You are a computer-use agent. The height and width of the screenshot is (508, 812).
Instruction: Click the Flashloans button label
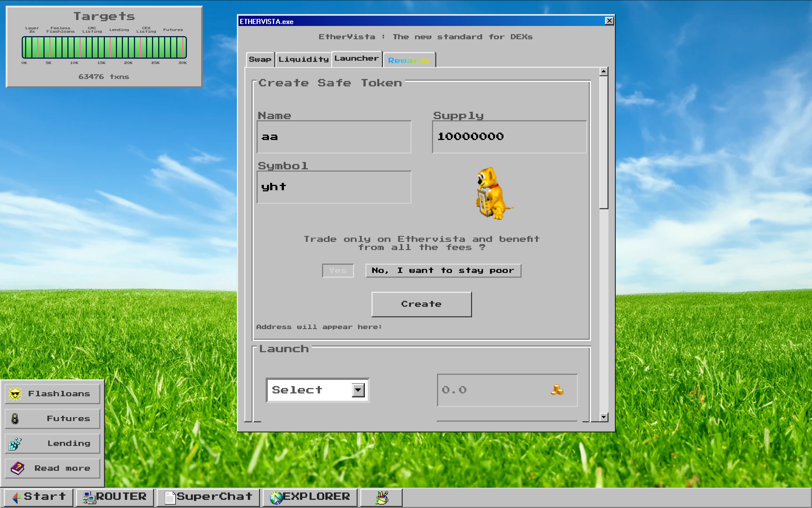[59, 393]
